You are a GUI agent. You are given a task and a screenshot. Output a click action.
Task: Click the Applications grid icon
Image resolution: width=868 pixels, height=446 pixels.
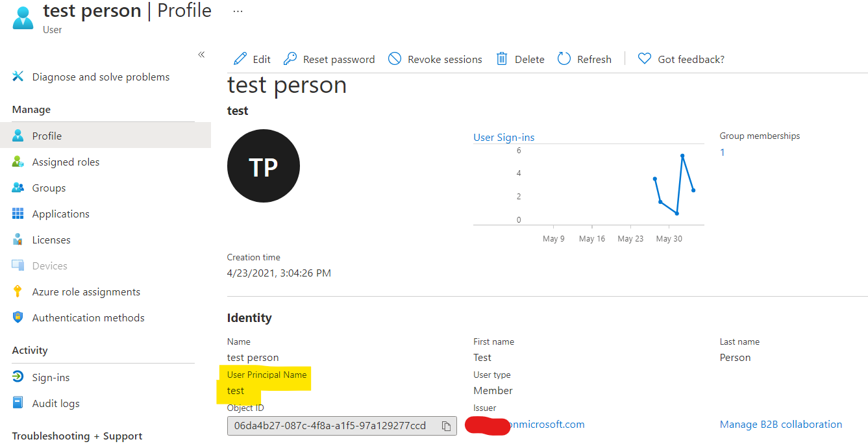click(x=18, y=214)
